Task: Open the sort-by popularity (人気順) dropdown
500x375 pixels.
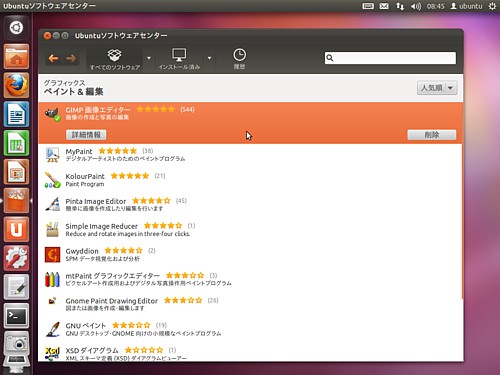Action: tap(437, 88)
